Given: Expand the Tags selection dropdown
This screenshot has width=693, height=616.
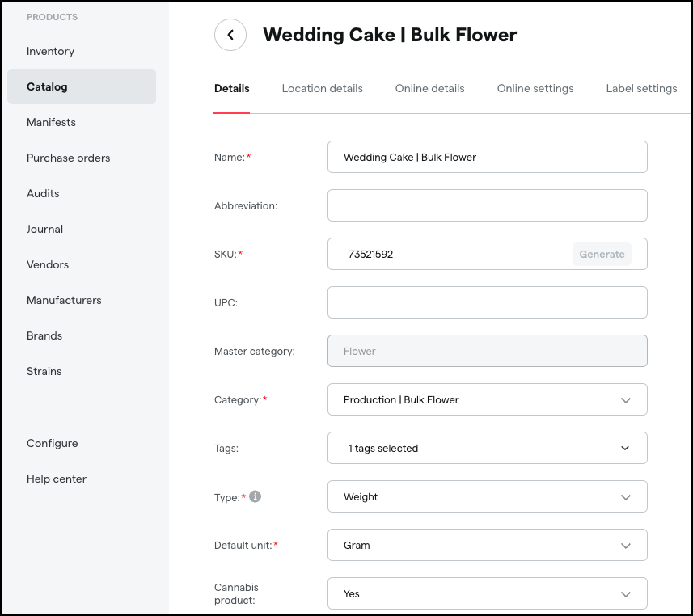Looking at the screenshot, I should (487, 448).
